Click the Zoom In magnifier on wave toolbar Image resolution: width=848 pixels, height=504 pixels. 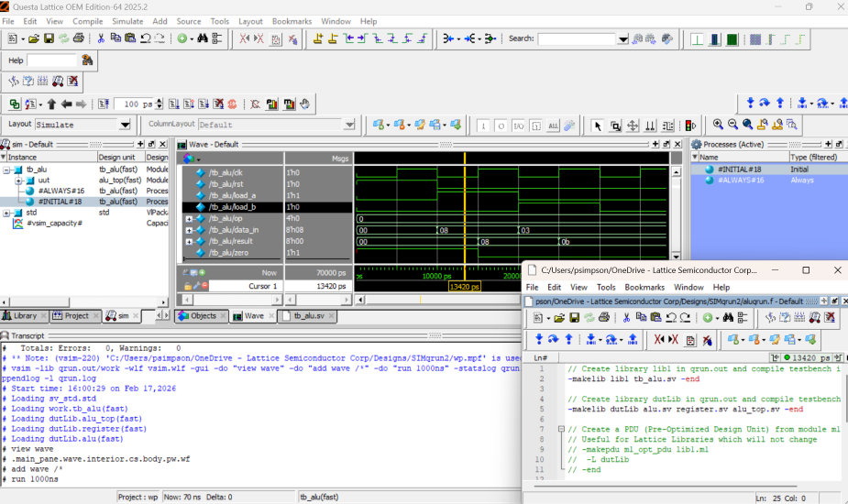click(718, 125)
